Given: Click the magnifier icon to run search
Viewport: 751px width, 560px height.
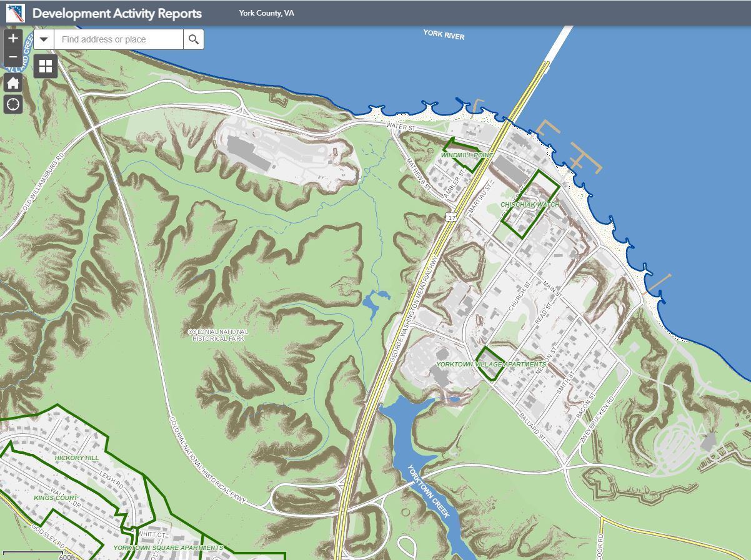Looking at the screenshot, I should click(x=194, y=39).
